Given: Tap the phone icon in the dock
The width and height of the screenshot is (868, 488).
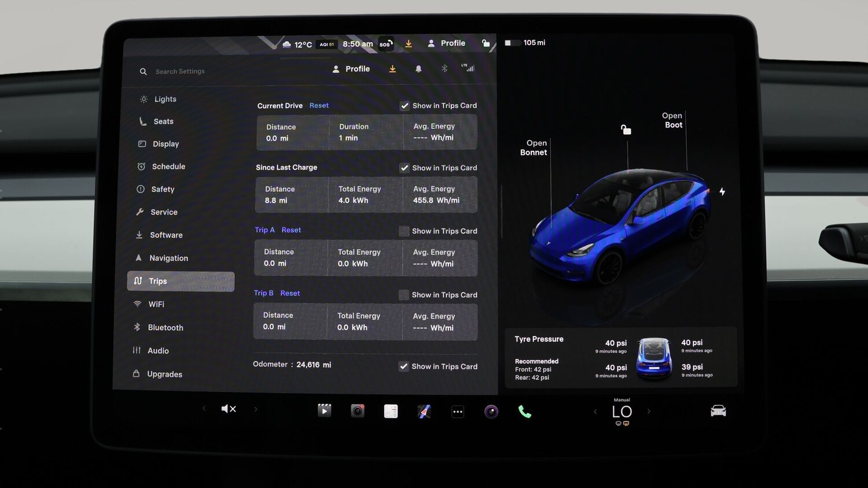Looking at the screenshot, I should click(x=525, y=411).
